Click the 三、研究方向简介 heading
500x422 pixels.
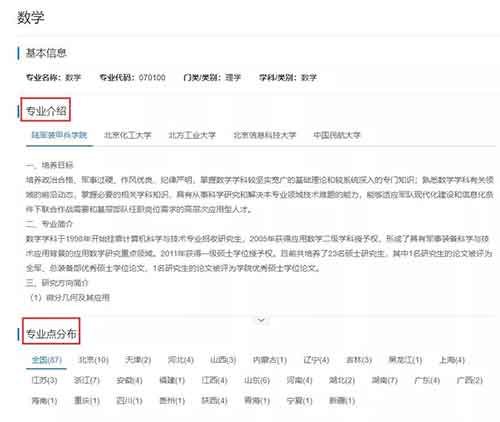[57, 283]
